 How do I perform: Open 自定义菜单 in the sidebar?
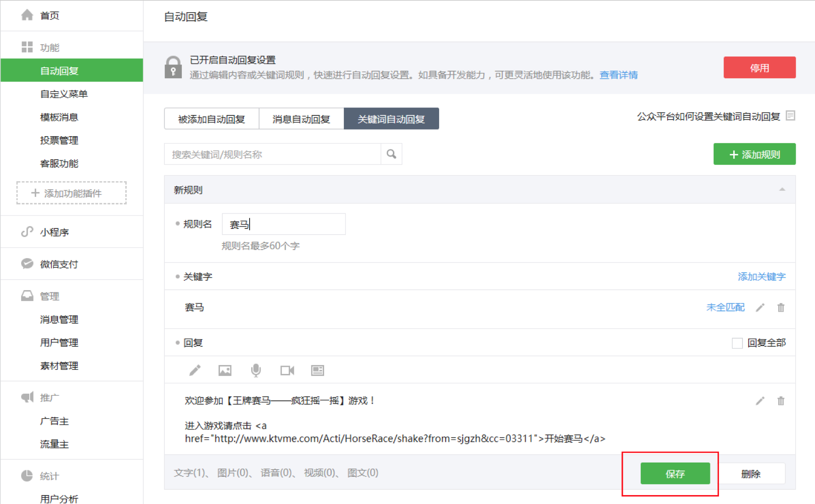64,94
